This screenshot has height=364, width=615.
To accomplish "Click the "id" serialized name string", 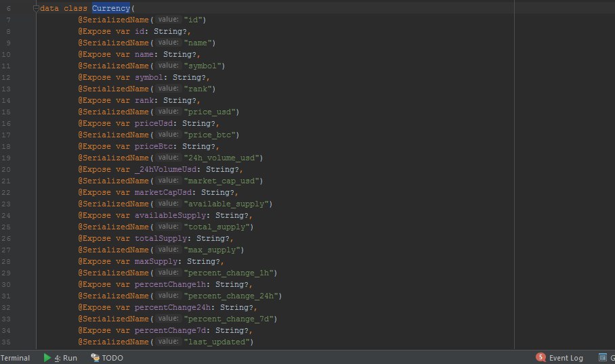I will tap(192, 20).
